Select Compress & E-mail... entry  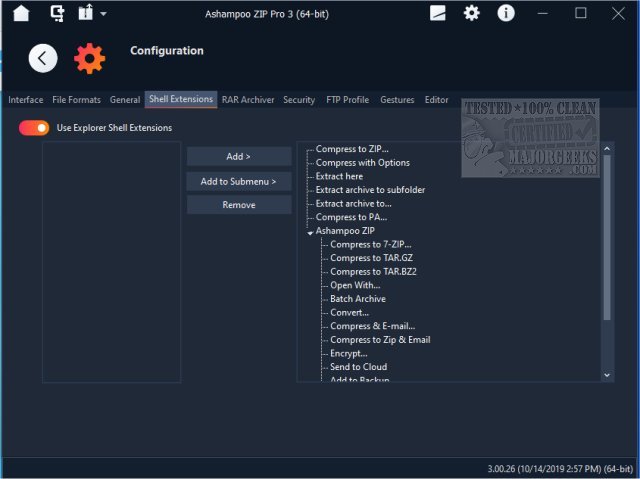pos(373,326)
